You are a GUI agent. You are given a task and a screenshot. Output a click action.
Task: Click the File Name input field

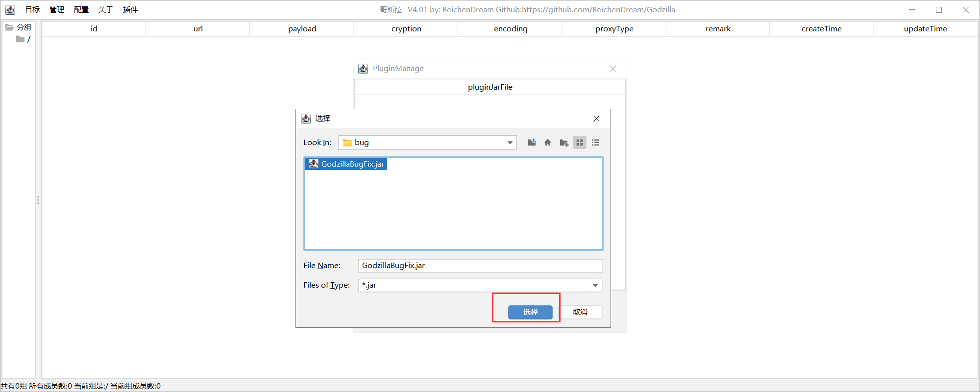480,266
